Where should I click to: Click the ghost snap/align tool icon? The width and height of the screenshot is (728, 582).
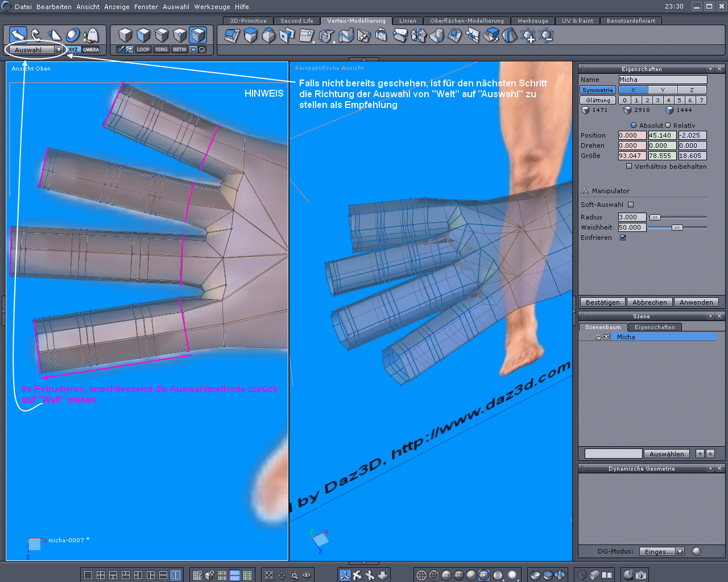pos(91,35)
